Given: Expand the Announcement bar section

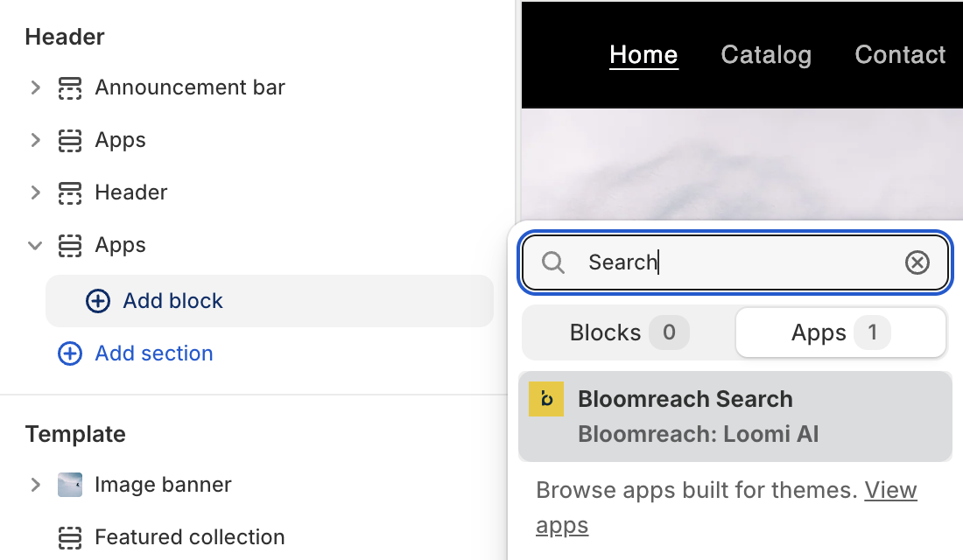Looking at the screenshot, I should pyautogui.click(x=35, y=87).
